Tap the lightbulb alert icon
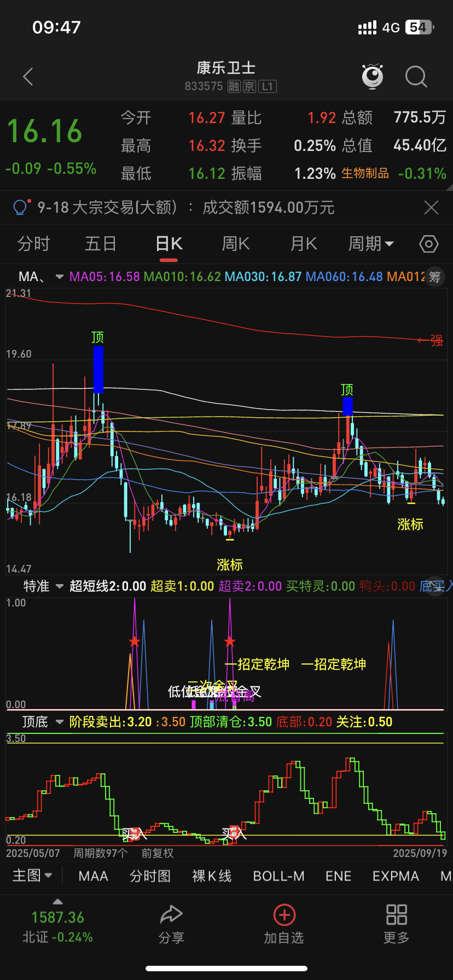Image resolution: width=453 pixels, height=980 pixels. (x=21, y=207)
